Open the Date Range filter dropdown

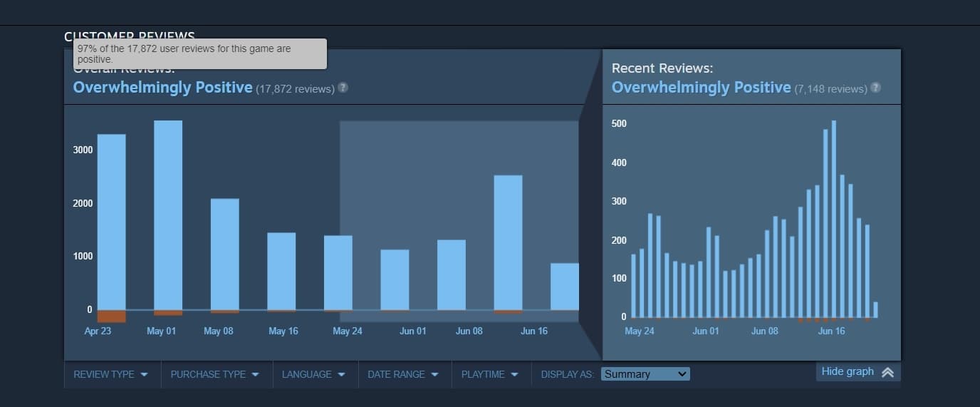pos(403,374)
